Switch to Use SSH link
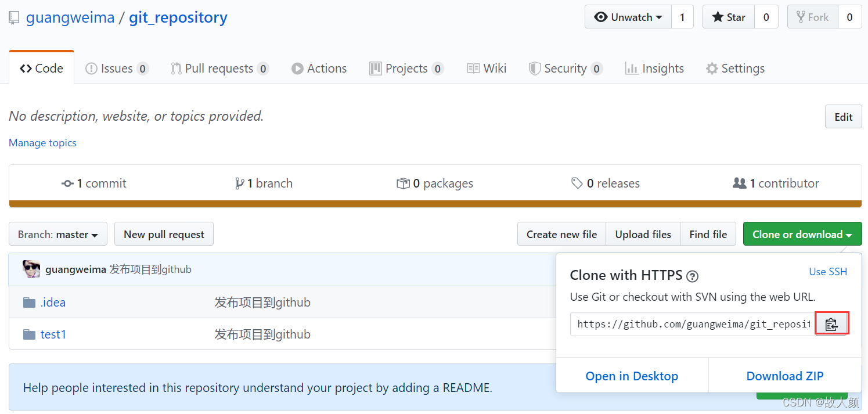This screenshot has height=414, width=868. coord(828,272)
